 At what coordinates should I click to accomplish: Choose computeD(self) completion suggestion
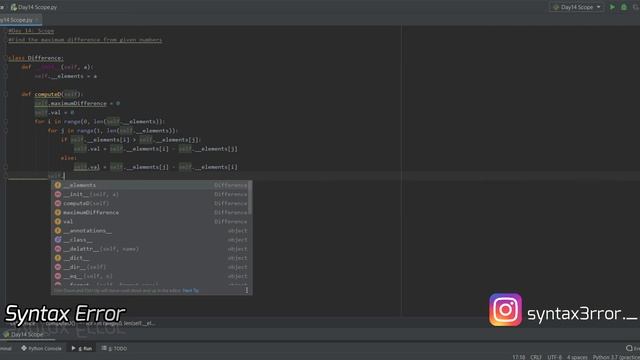point(151,203)
